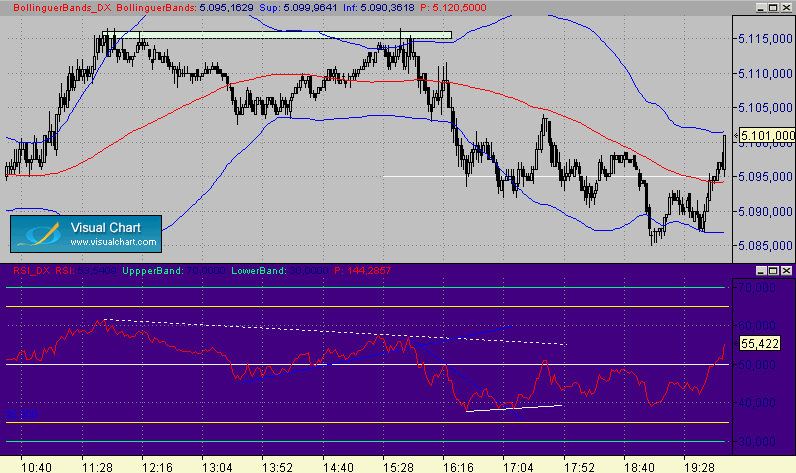The image size is (796, 473).
Task: Click the LowerBand: 30,0000 label
Action: point(280,271)
